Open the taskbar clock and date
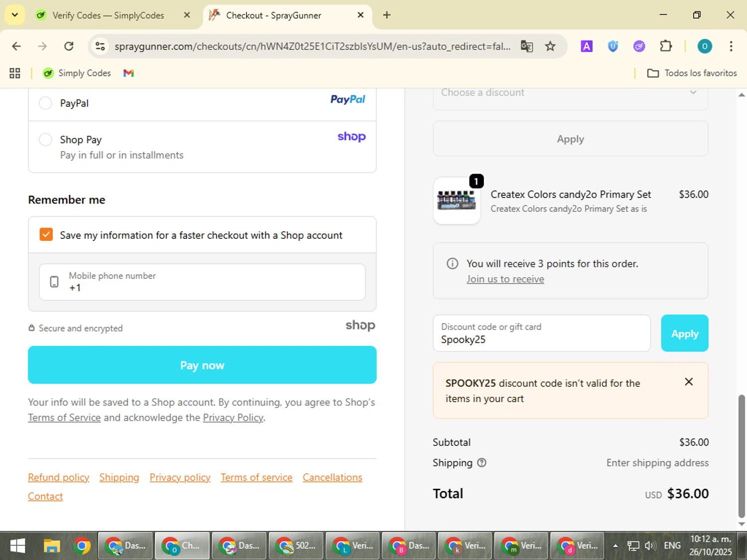Image resolution: width=747 pixels, height=560 pixels. point(711,546)
